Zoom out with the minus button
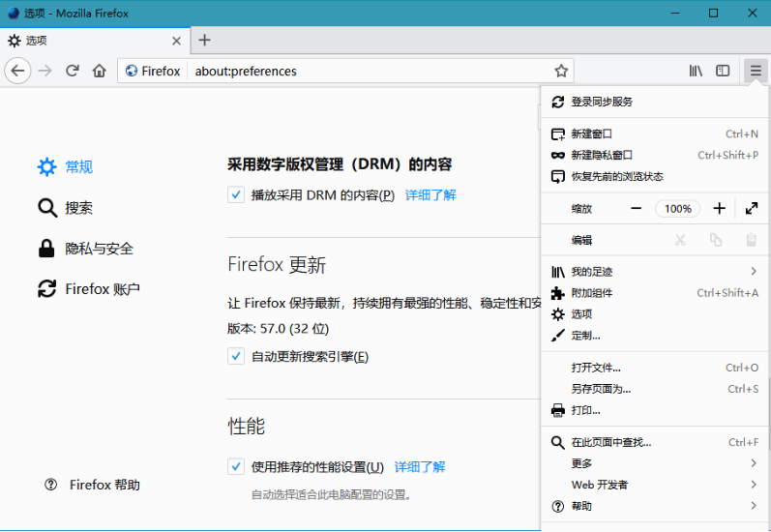 [x=636, y=209]
